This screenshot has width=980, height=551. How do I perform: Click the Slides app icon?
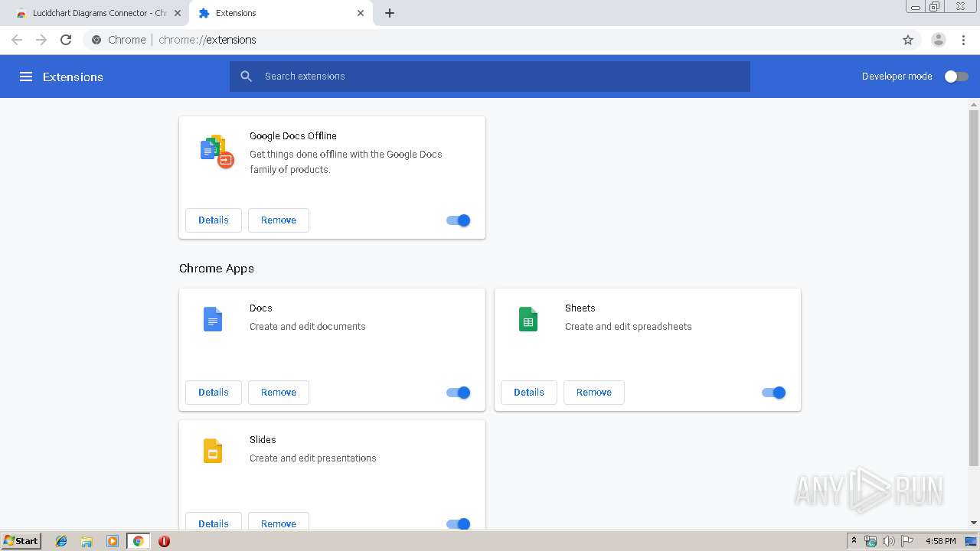click(213, 451)
